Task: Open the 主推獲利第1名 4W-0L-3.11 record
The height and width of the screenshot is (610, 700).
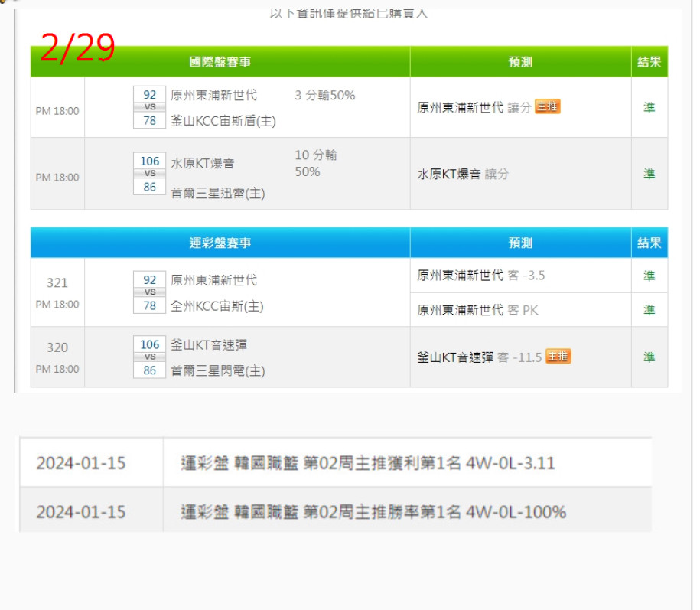Action: pyautogui.click(x=368, y=463)
